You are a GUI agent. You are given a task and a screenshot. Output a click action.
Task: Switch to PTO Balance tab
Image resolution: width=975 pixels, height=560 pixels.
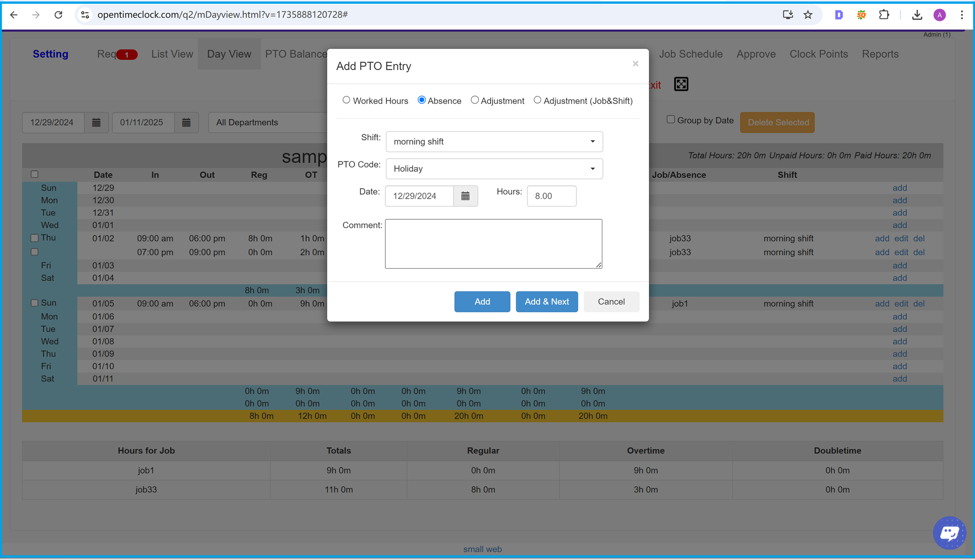(x=296, y=54)
